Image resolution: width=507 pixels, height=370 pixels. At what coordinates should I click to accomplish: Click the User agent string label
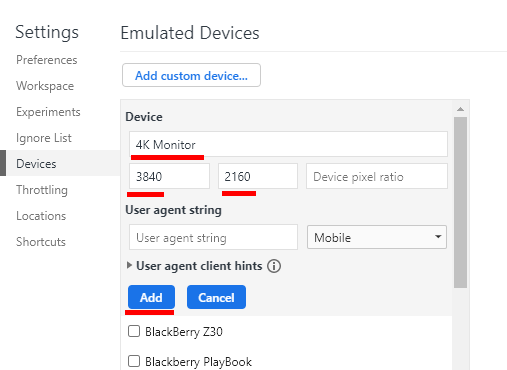173,210
